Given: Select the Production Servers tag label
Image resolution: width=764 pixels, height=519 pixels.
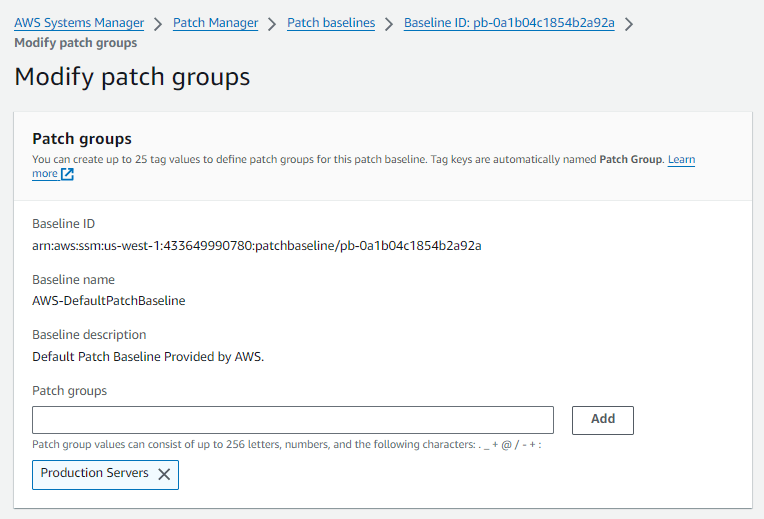Looking at the screenshot, I should (x=95, y=473).
